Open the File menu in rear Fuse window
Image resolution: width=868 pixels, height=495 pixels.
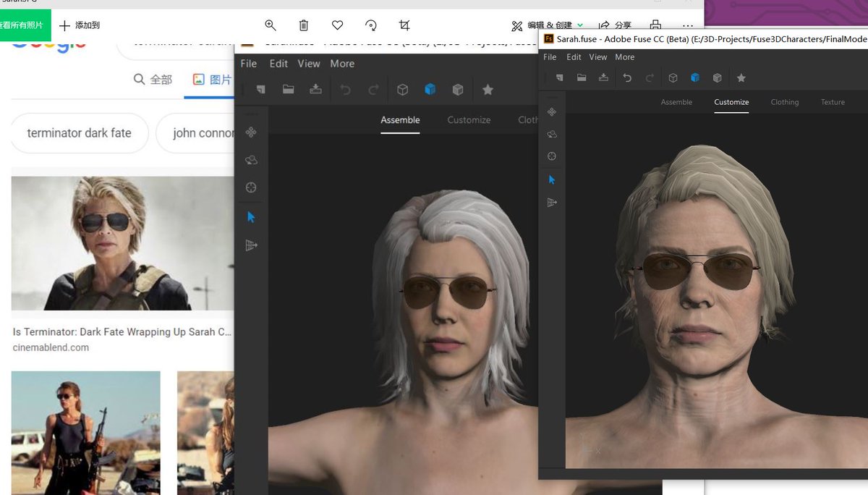coord(248,64)
